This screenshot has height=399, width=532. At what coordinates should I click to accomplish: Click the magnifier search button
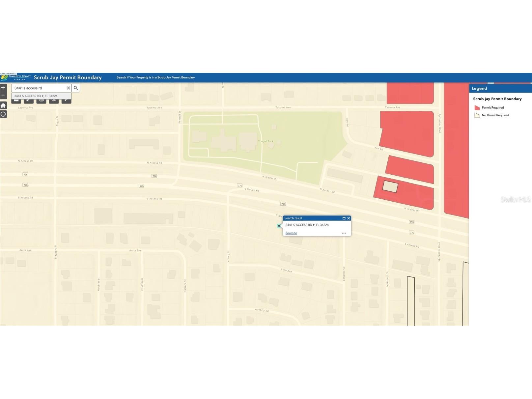coord(76,88)
